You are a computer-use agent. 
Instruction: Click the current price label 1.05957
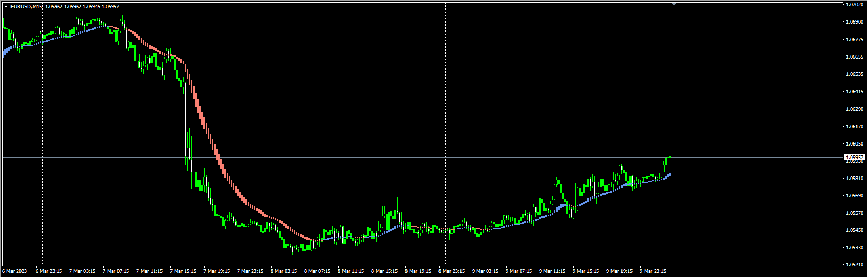point(854,157)
